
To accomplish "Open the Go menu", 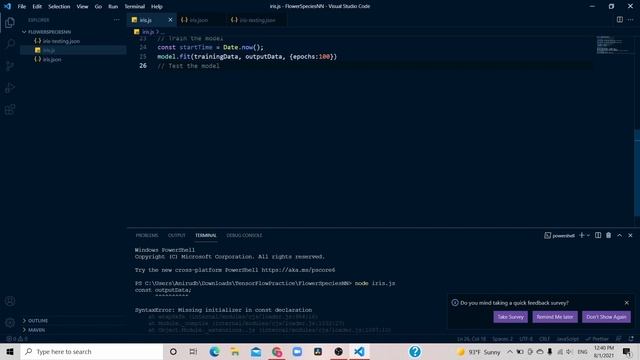I will pyautogui.click(x=98, y=7).
